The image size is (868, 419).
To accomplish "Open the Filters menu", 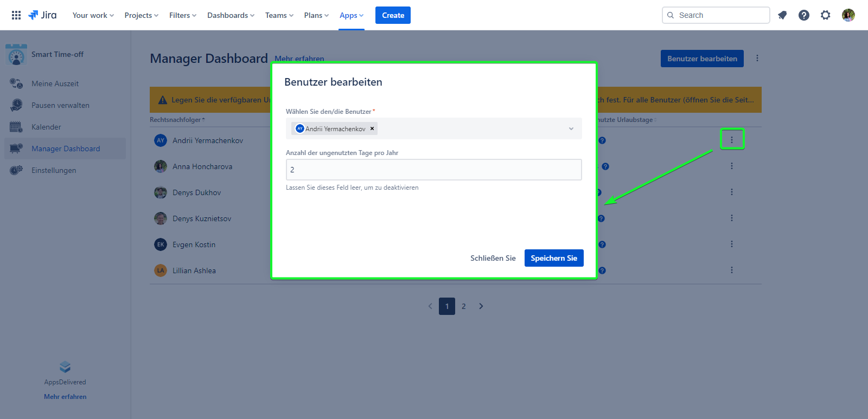I will tap(182, 15).
